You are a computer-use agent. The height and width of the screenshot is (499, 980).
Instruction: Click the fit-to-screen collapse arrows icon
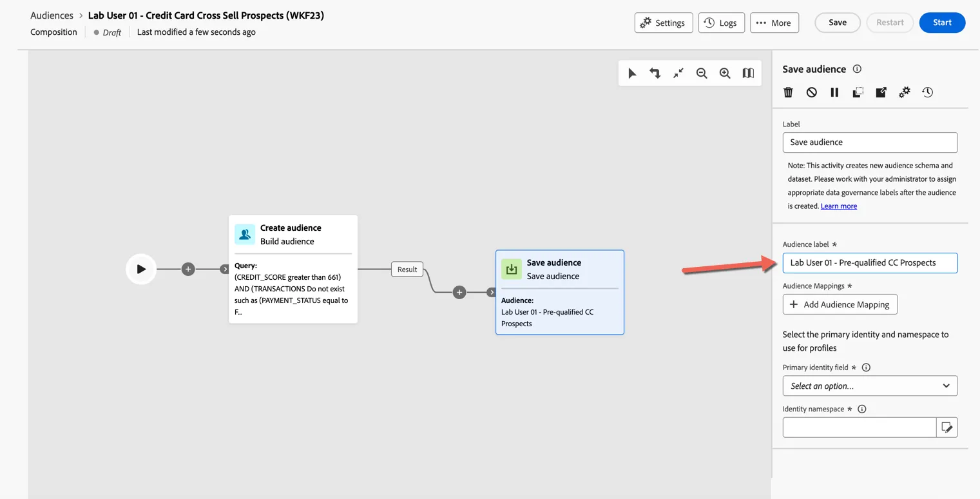point(678,73)
